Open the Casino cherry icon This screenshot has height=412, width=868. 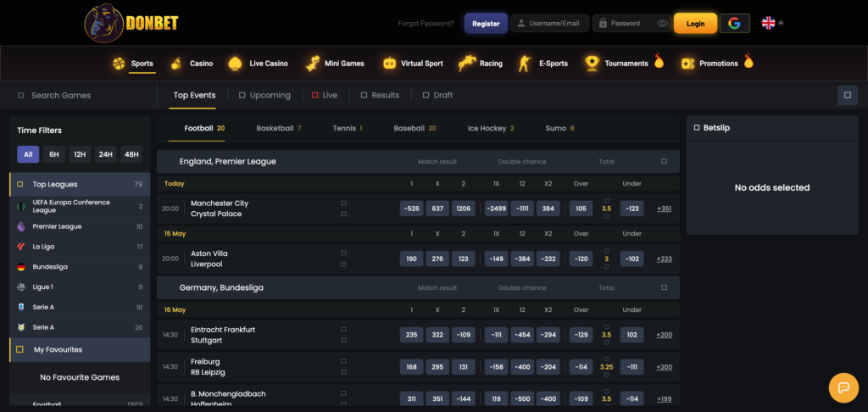click(x=176, y=64)
